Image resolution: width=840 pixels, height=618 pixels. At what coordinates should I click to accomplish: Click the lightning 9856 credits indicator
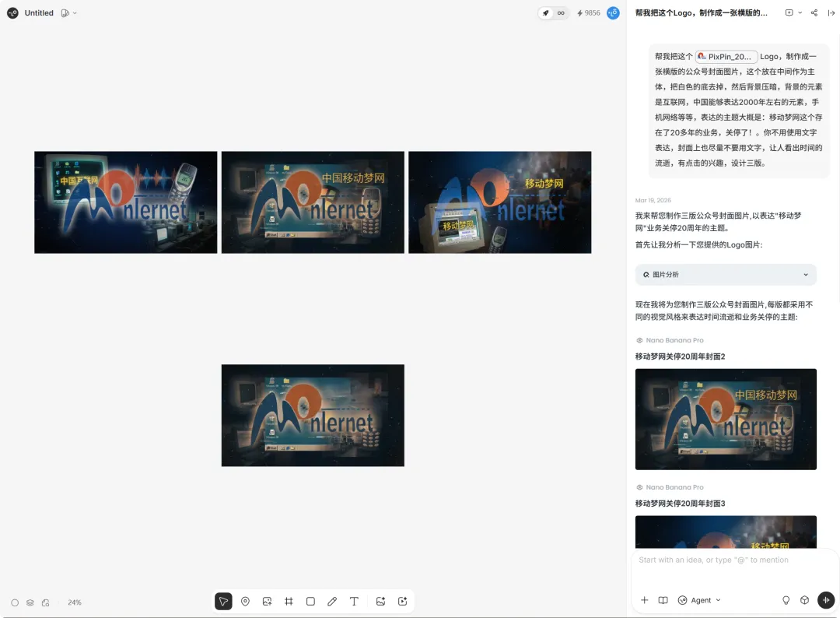(x=589, y=13)
